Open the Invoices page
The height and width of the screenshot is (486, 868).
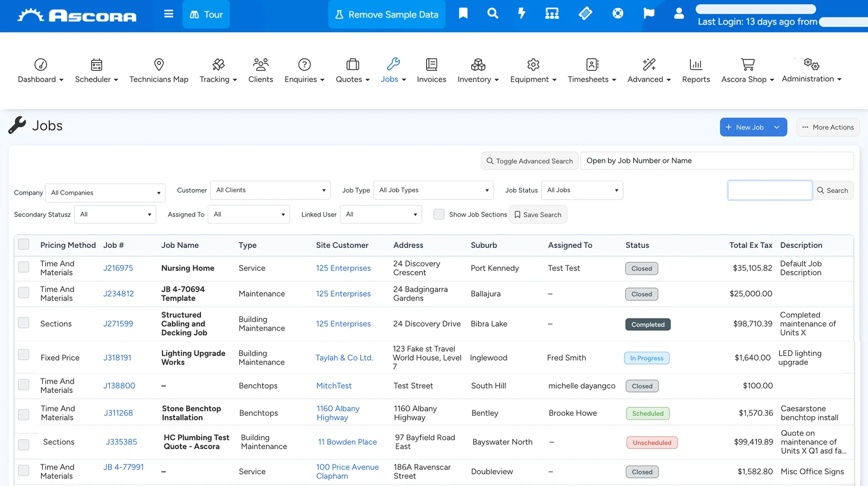(x=432, y=71)
